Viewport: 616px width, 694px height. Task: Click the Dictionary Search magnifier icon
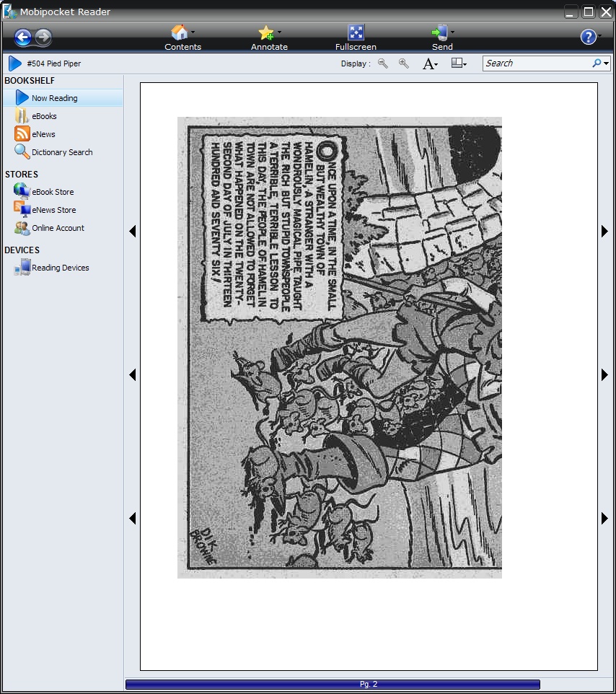(x=22, y=151)
